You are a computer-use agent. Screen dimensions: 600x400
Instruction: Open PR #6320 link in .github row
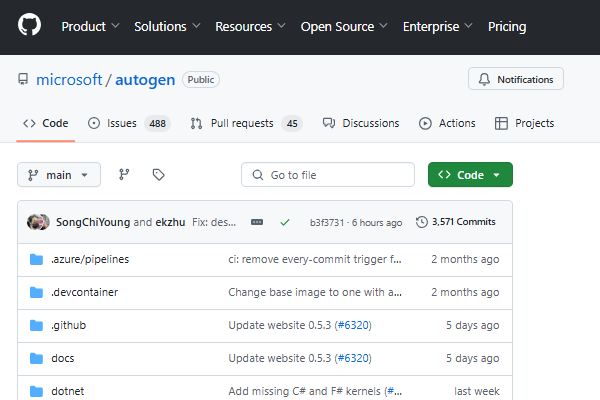pos(353,325)
